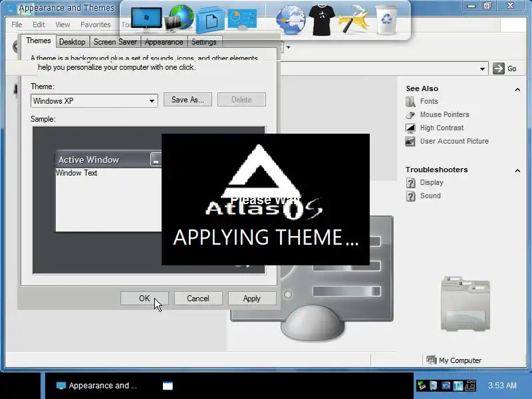Open the Recycle Bin dock icon

pos(386,21)
